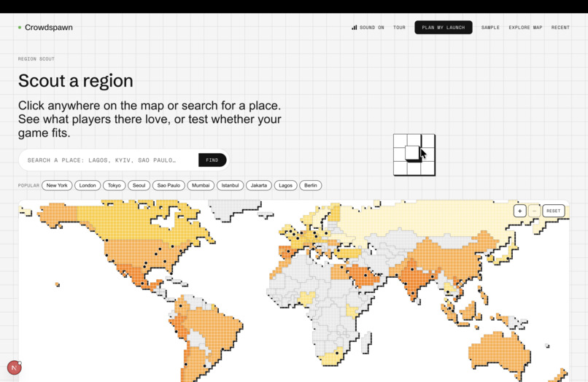Choose the Mumbai chip
This screenshot has height=382, width=588.
(x=201, y=185)
